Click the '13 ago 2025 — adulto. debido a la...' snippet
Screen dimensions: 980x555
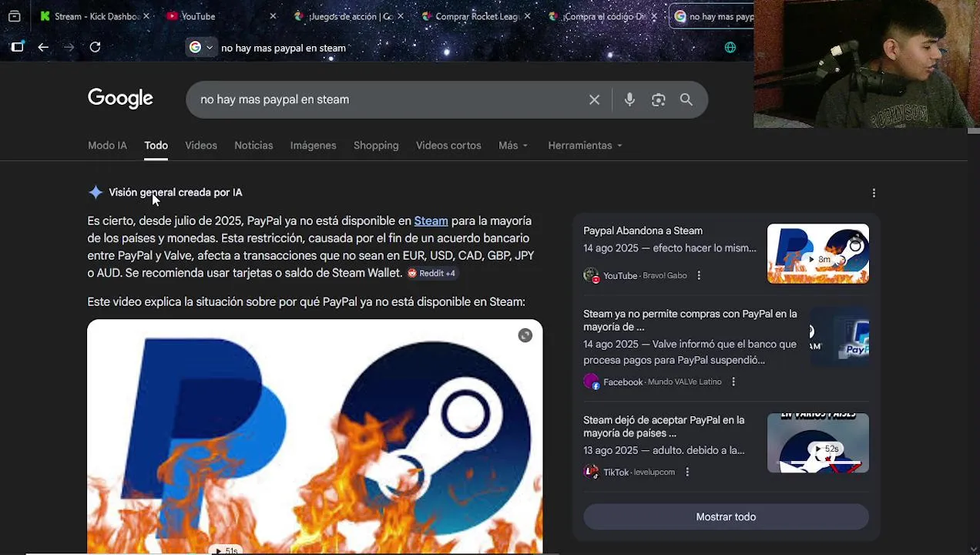pos(664,450)
